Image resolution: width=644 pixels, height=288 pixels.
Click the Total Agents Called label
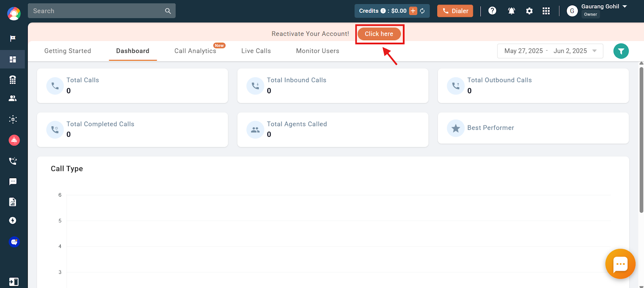point(297,124)
